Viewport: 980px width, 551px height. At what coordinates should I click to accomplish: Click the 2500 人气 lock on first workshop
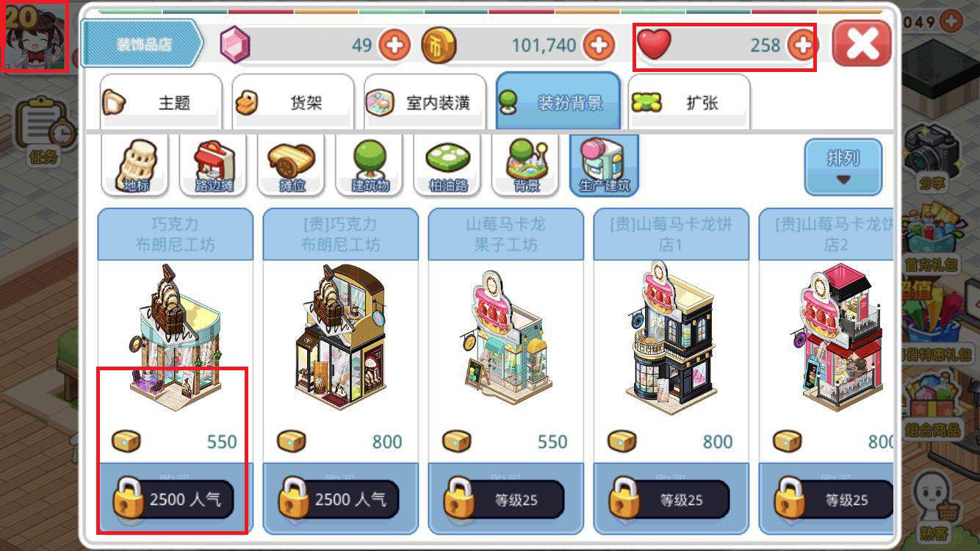173,500
